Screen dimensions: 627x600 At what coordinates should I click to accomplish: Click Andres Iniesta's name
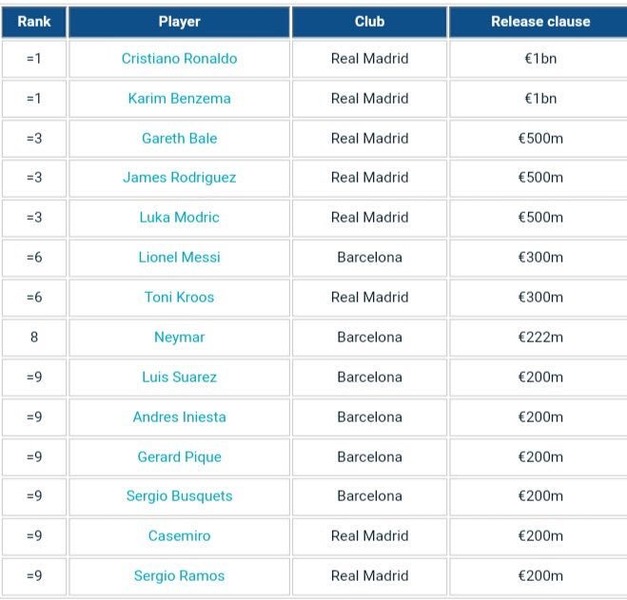click(179, 417)
